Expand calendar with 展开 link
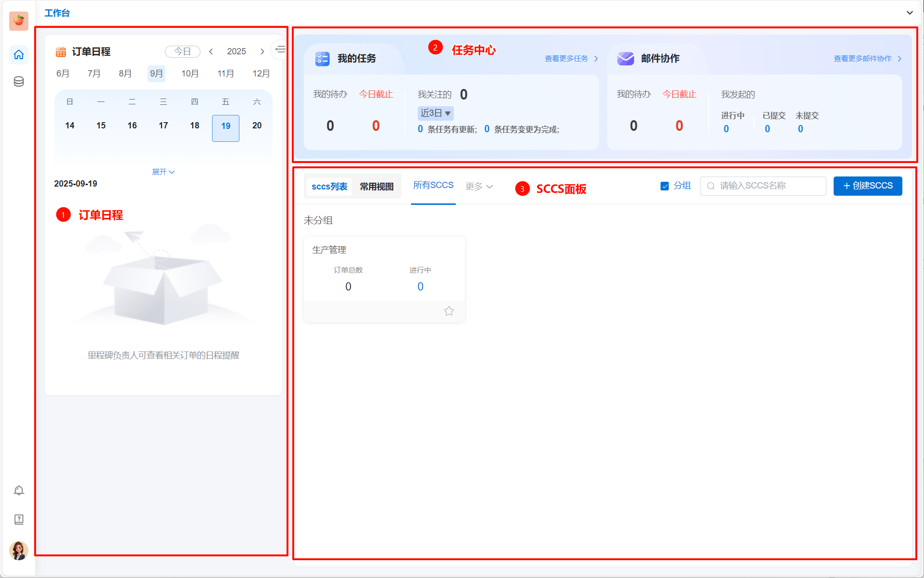The width and height of the screenshot is (924, 578). [x=163, y=172]
